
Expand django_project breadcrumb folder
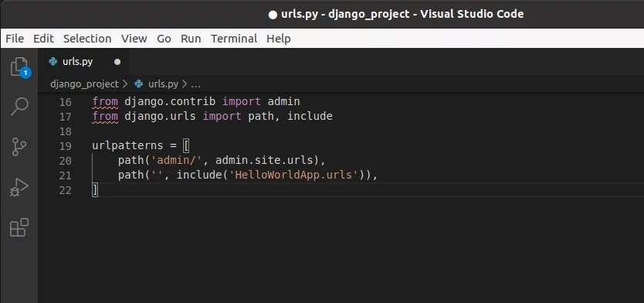pyautogui.click(x=84, y=84)
